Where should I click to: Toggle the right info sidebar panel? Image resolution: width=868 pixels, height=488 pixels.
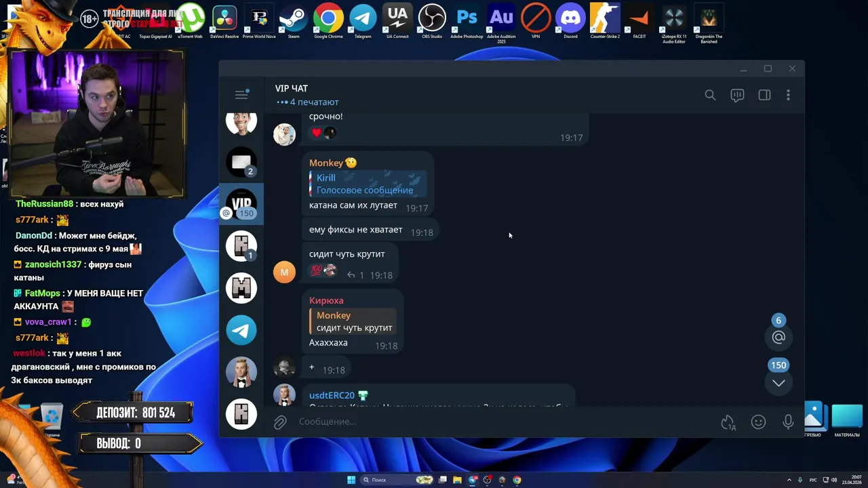click(x=764, y=96)
